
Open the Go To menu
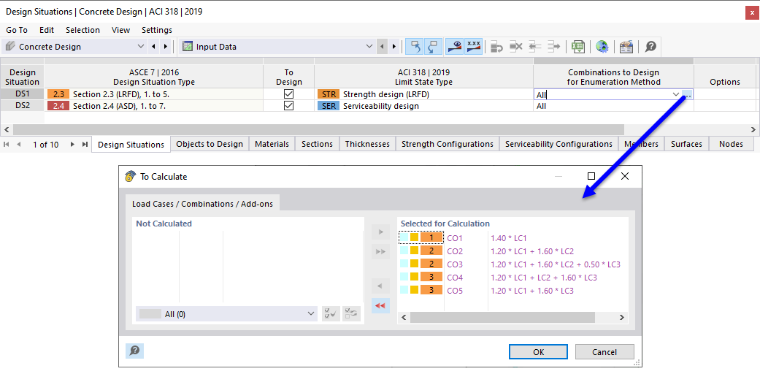point(16,30)
